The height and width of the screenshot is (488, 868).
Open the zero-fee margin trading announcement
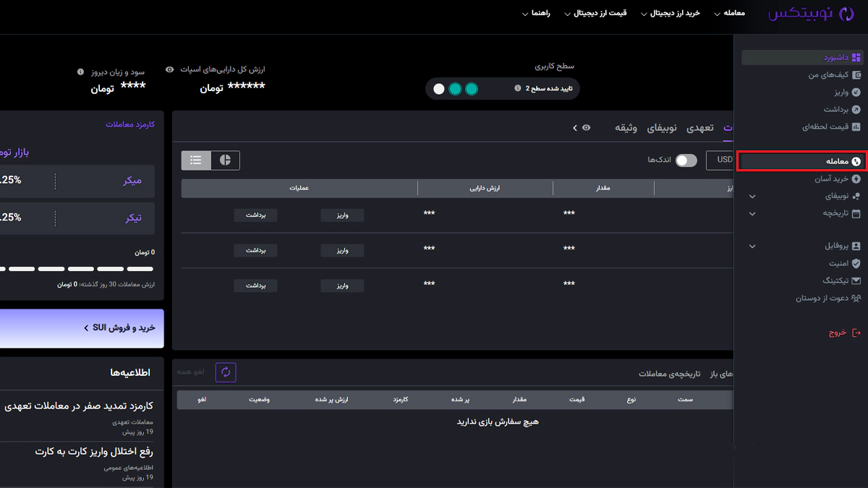[78, 406]
